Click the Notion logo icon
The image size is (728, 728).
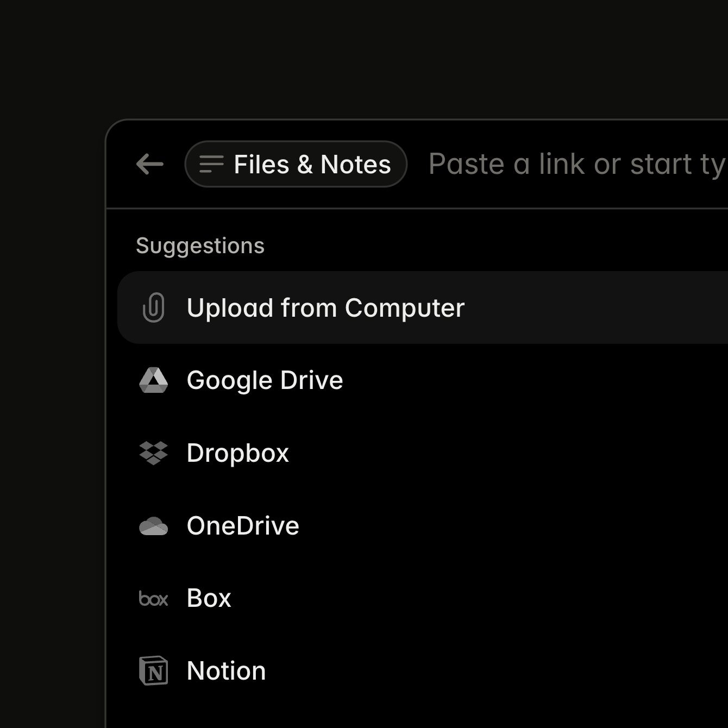pyautogui.click(x=154, y=671)
